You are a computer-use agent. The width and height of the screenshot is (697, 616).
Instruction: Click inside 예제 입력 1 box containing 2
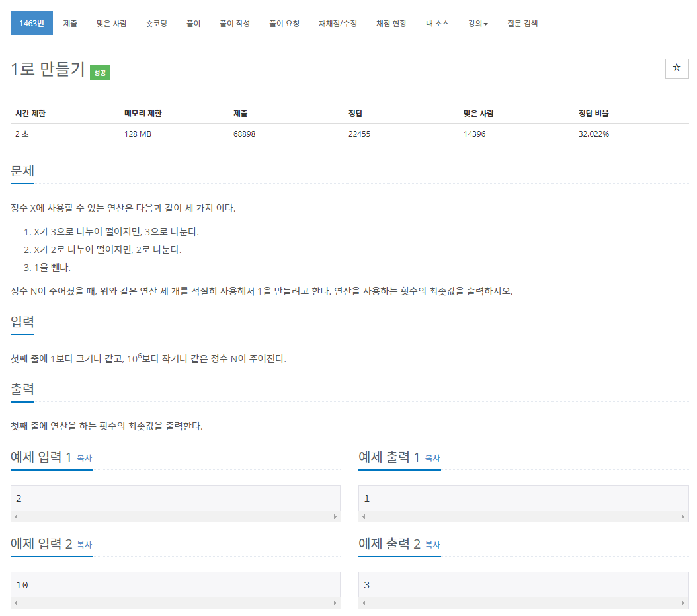pyautogui.click(x=176, y=498)
